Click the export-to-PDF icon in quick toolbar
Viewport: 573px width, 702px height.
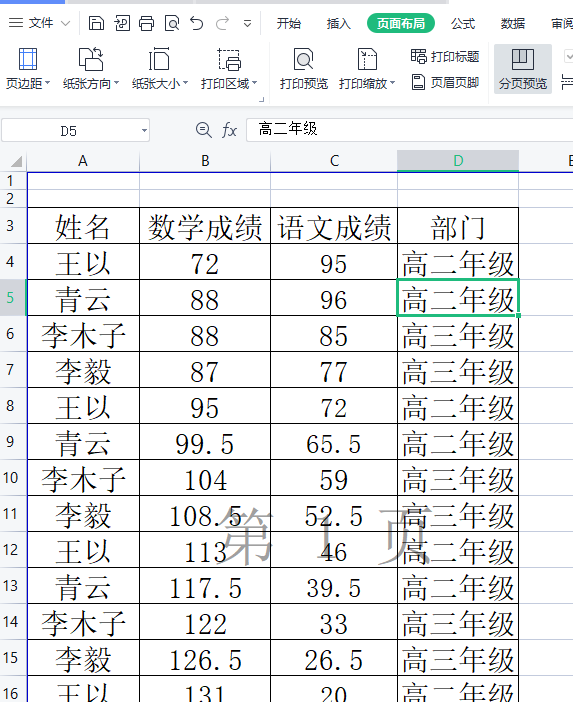pos(122,23)
